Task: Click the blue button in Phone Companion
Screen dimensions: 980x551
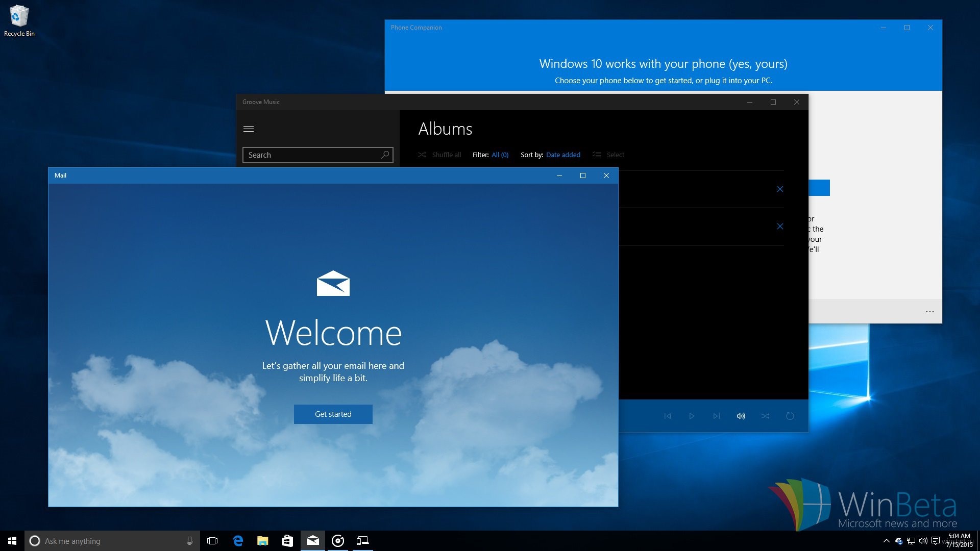Action: pyautogui.click(x=819, y=188)
